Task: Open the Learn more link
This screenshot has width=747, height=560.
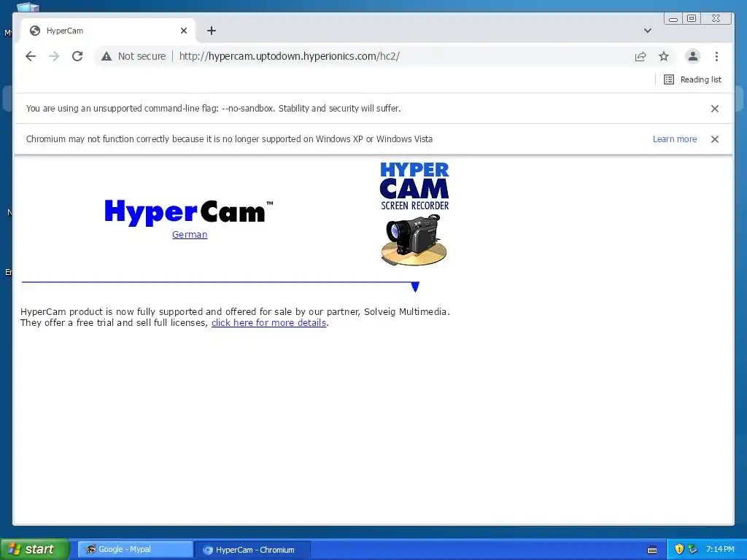Action: click(675, 139)
